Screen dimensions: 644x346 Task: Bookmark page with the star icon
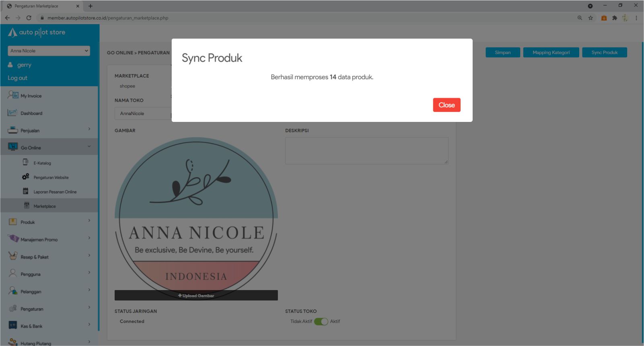[x=591, y=18]
